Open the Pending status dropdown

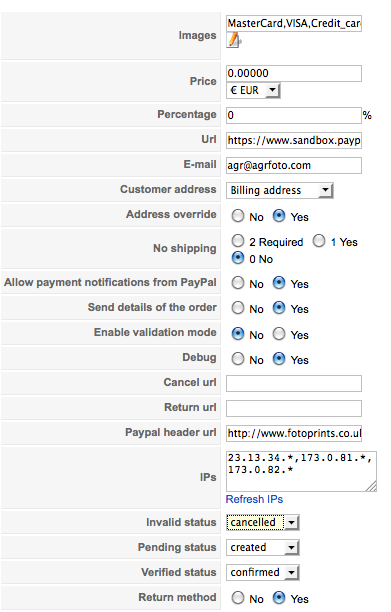pyautogui.click(x=262, y=547)
